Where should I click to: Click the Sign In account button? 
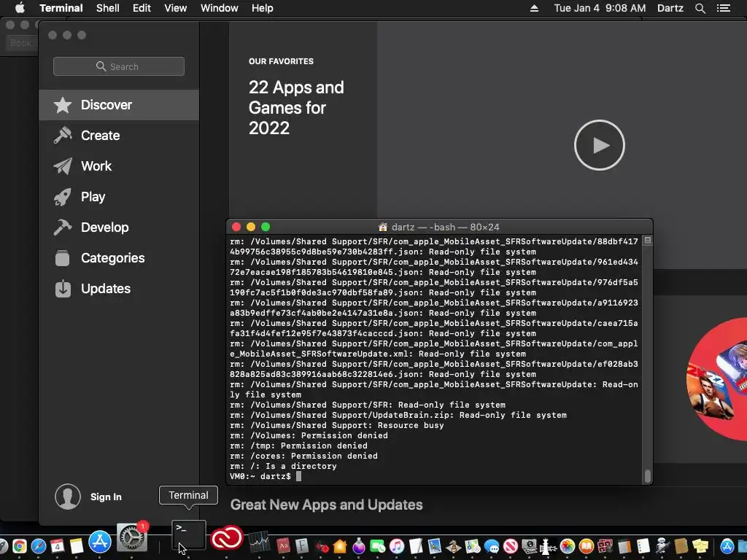point(88,497)
